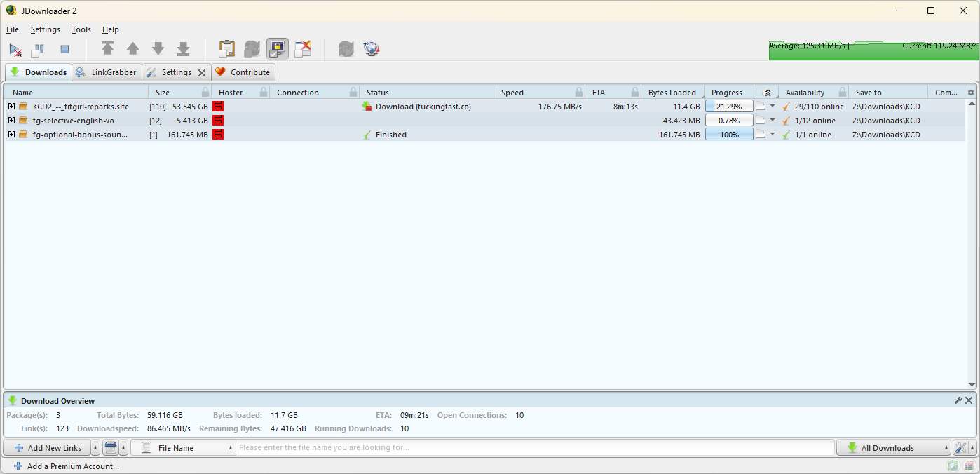Viewport: 980px width, 474px height.
Task: Toggle lock on the Speed column
Action: [x=578, y=93]
